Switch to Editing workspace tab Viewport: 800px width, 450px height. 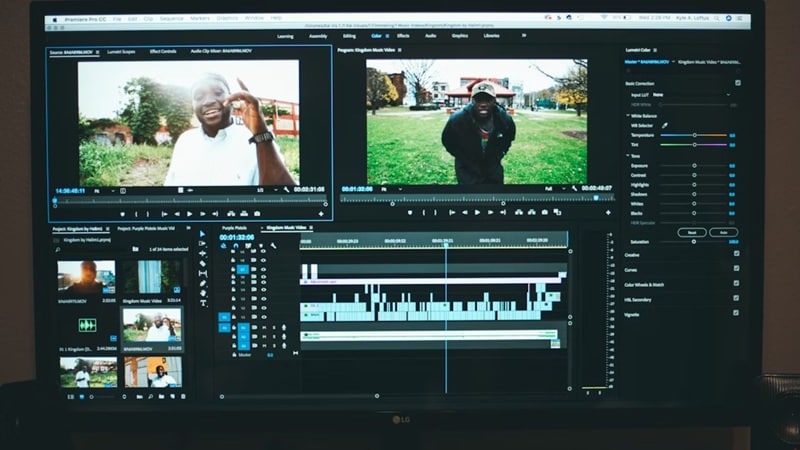pos(349,36)
